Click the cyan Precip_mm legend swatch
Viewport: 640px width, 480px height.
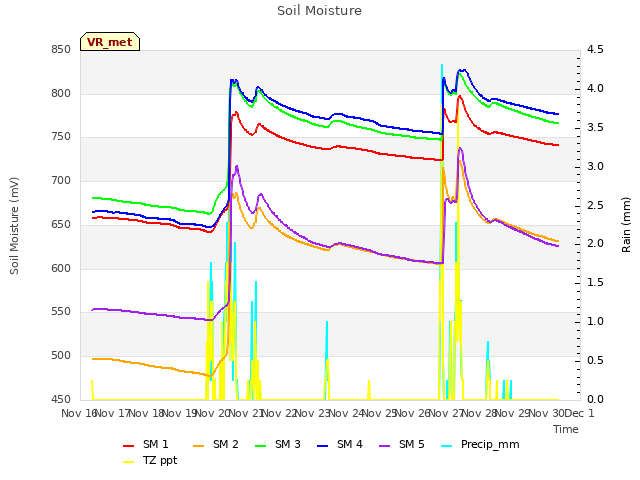tap(447, 446)
